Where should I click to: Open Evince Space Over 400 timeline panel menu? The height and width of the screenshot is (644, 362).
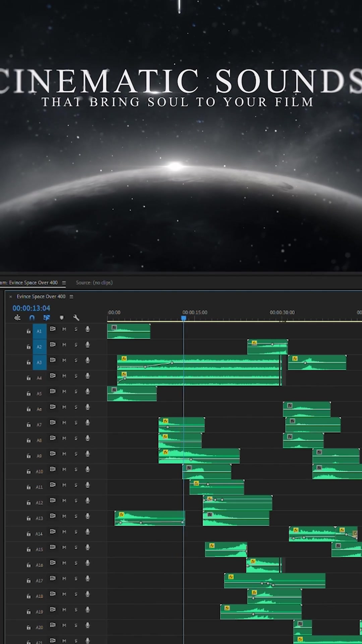pyautogui.click(x=71, y=297)
